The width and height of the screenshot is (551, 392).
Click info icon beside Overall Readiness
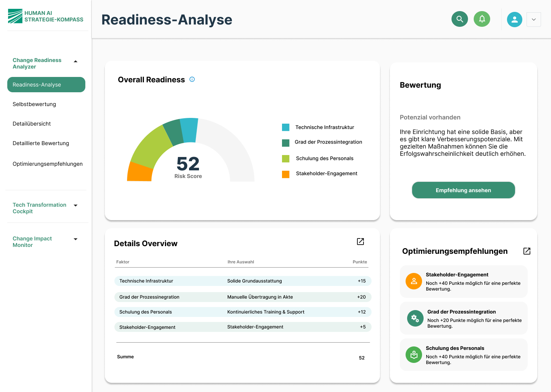[192, 79]
